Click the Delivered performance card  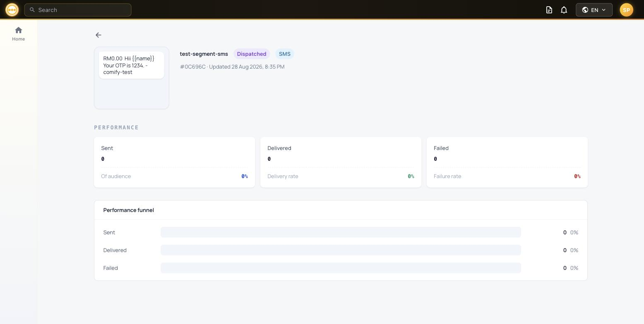click(x=341, y=162)
